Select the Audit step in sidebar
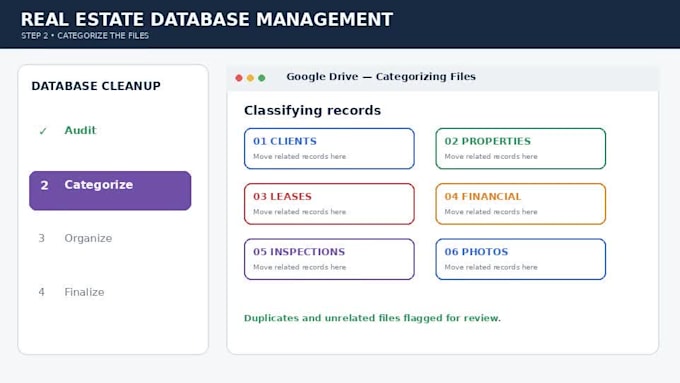 coord(80,130)
